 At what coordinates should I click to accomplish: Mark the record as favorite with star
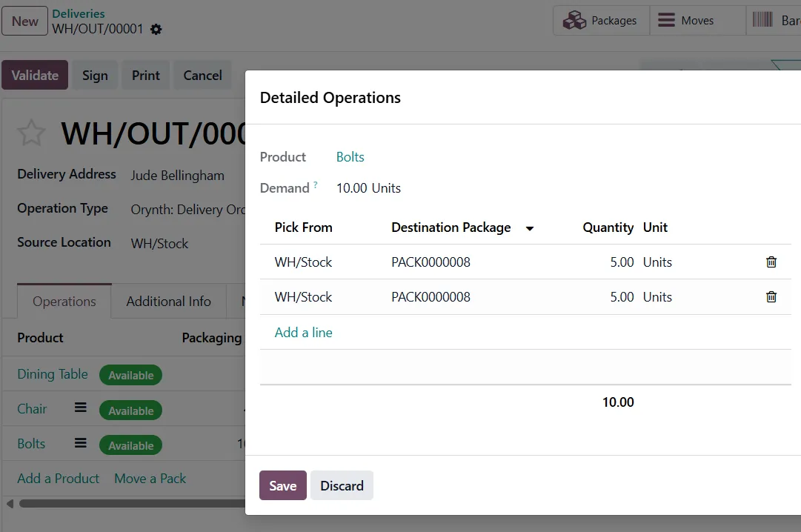coord(31,133)
